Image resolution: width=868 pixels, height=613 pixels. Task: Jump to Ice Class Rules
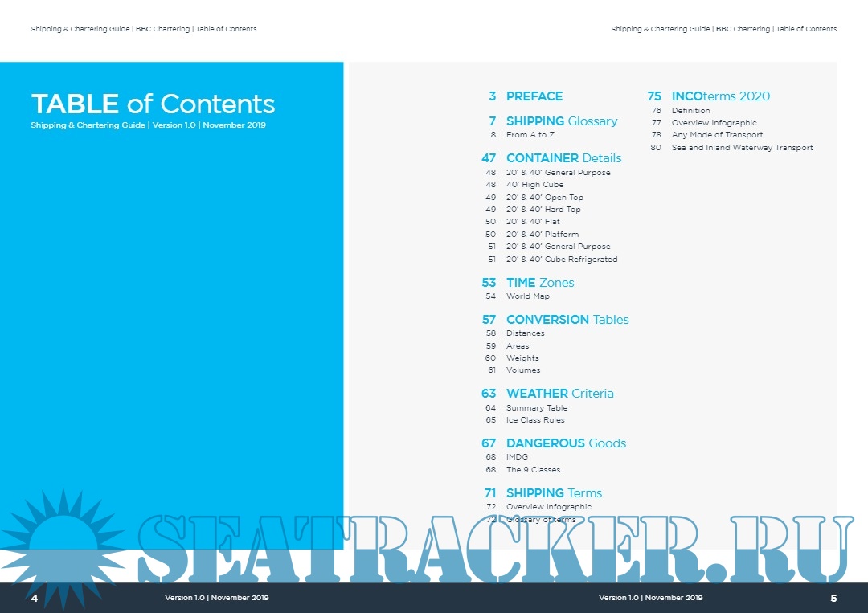point(534,420)
